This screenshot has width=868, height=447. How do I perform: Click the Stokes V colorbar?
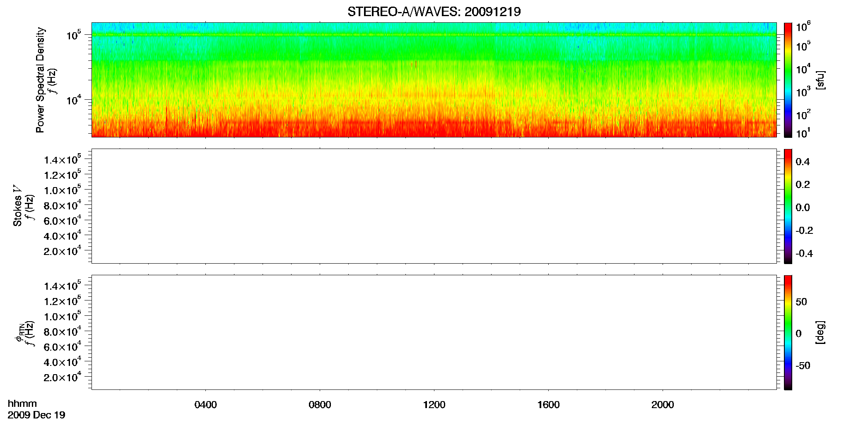[788, 206]
